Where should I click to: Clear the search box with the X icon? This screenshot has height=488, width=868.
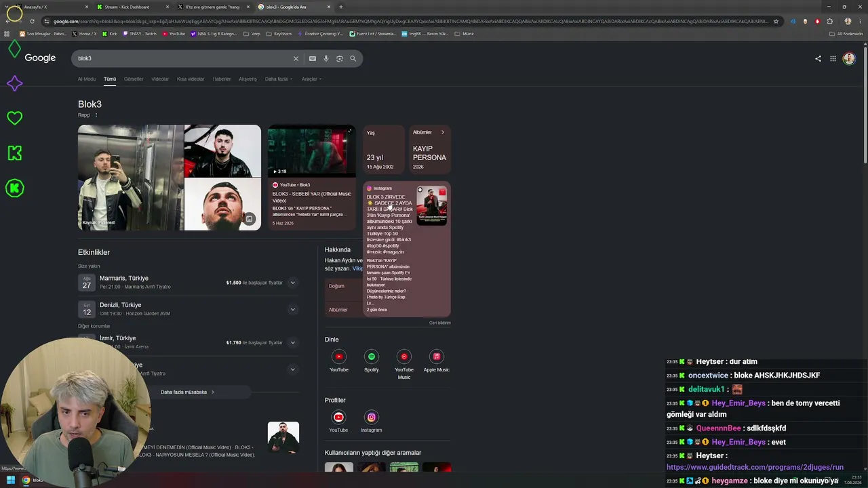coord(296,58)
